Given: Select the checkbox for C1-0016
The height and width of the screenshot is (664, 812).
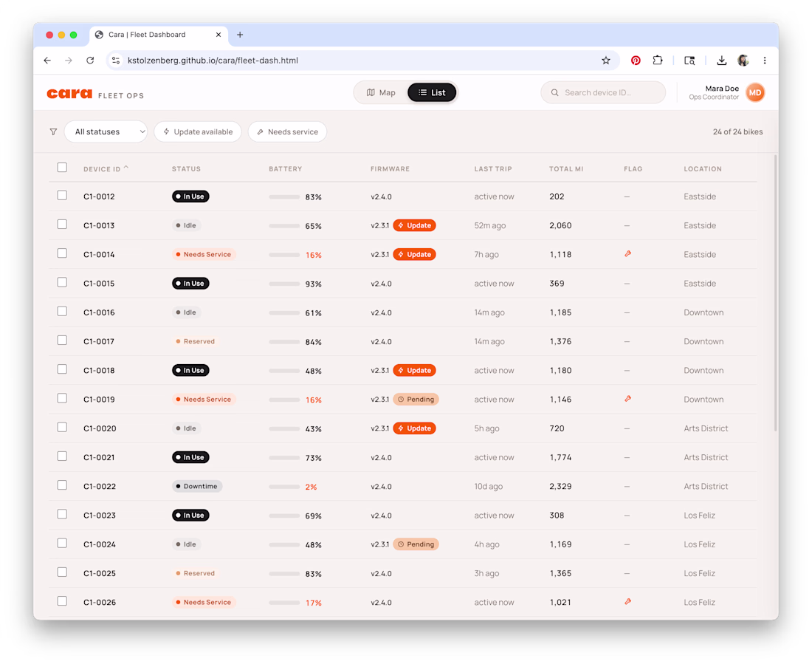Looking at the screenshot, I should (62, 312).
